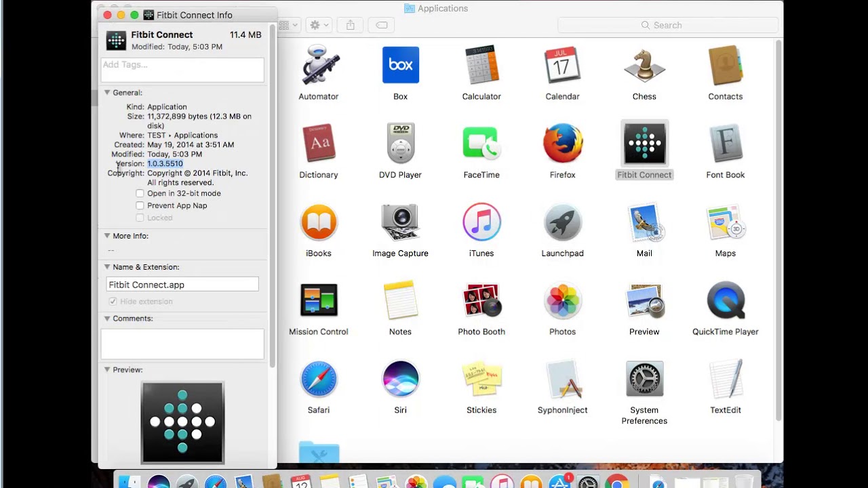
Task: Select the Maps app icon
Action: 726,222
